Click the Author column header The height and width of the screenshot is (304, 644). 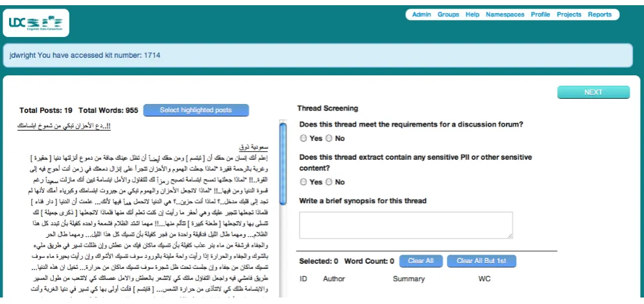point(333,279)
